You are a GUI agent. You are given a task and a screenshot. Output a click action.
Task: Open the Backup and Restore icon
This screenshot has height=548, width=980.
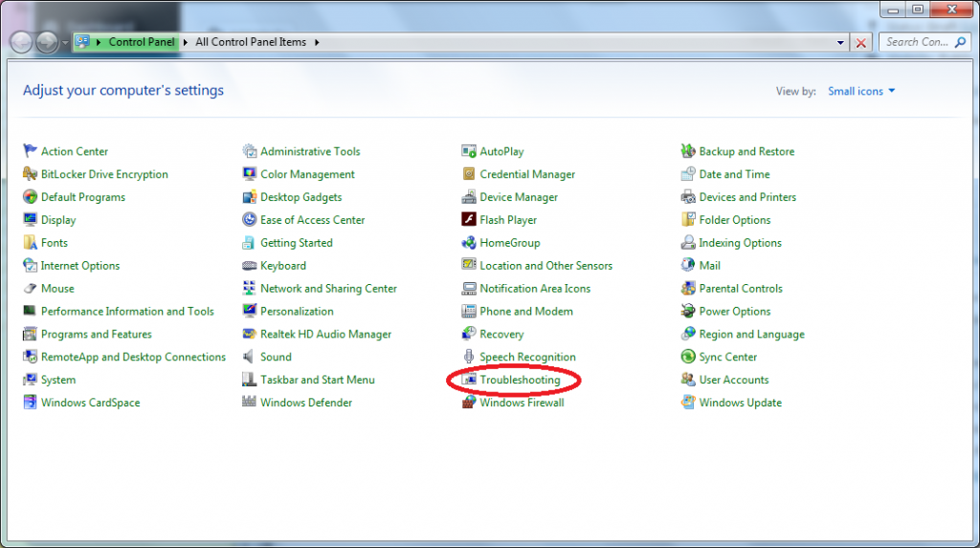(688, 151)
